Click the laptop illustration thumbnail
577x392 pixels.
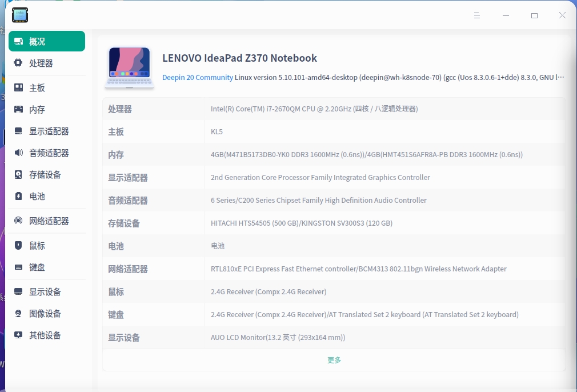click(x=129, y=68)
